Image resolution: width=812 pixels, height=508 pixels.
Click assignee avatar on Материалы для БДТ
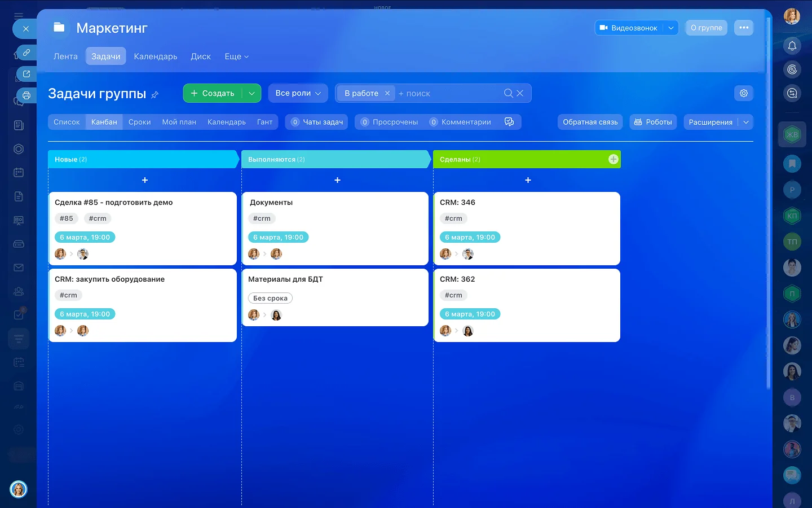(276, 315)
